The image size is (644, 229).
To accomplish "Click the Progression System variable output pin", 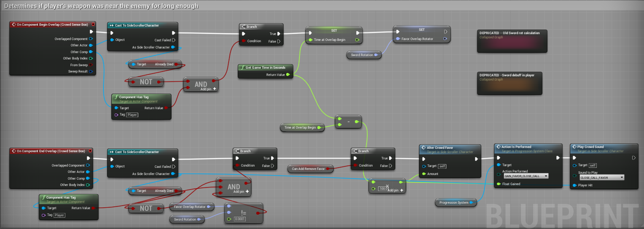I will click(471, 202).
